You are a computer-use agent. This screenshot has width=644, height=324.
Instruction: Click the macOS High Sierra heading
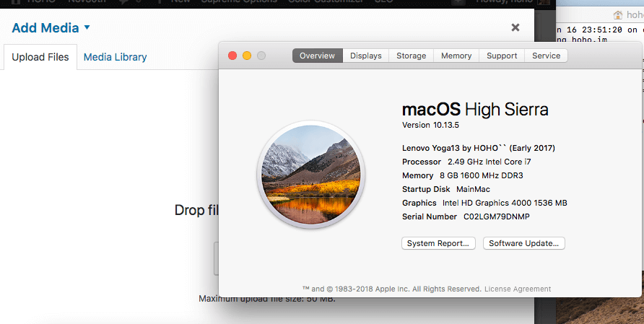click(x=475, y=110)
